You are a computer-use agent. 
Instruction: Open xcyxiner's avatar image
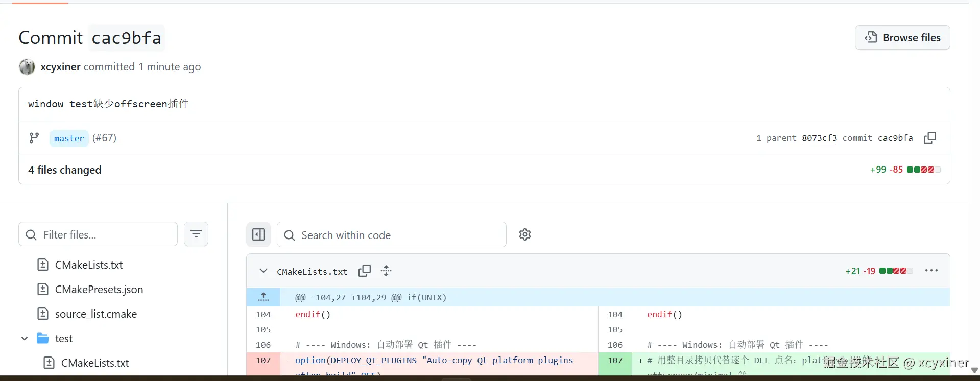[27, 67]
